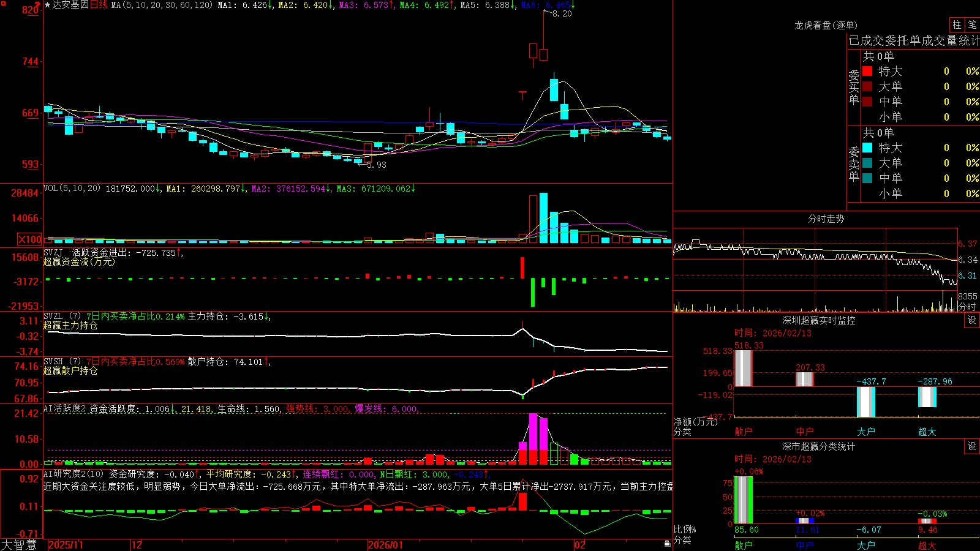The height and width of the screenshot is (551, 980).
Task: Click the AI活跃度2 indicator label
Action: [x=65, y=408]
